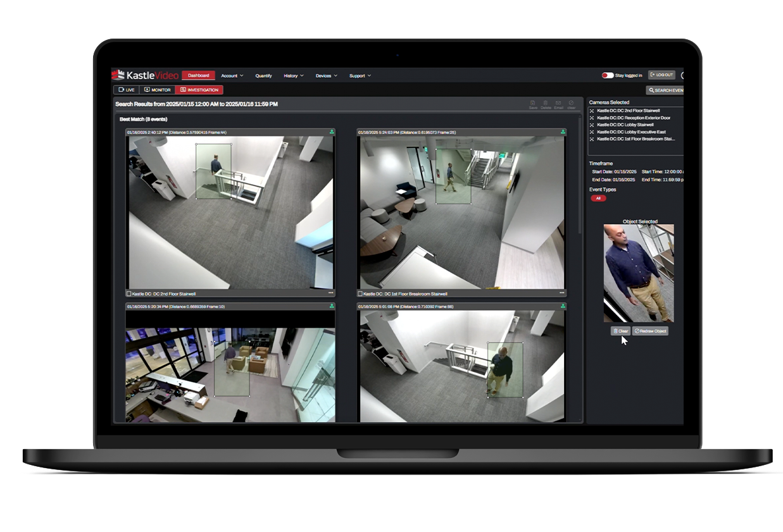The height and width of the screenshot is (532, 783).
Task: Click green person icon on 5:20:34 PM event
Action: point(332,306)
